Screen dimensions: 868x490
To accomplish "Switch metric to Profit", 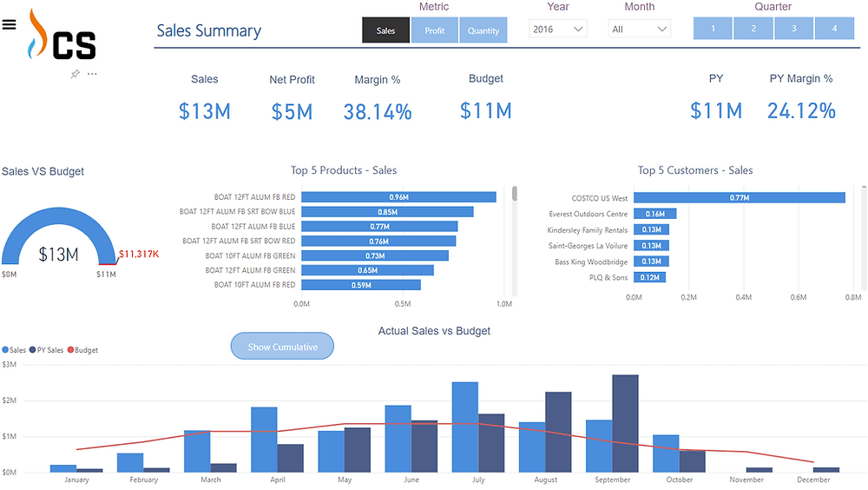I will 435,30.
